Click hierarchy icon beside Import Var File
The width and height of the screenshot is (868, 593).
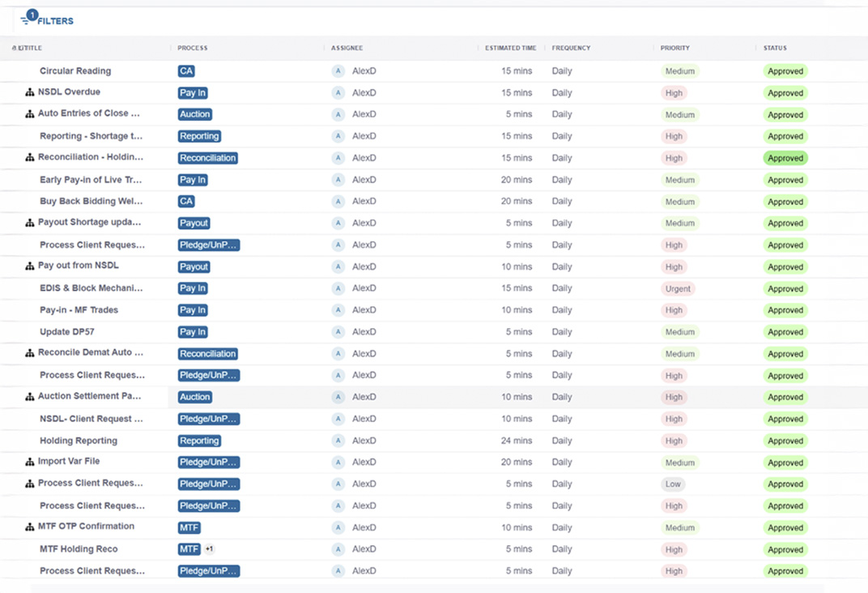click(x=30, y=463)
